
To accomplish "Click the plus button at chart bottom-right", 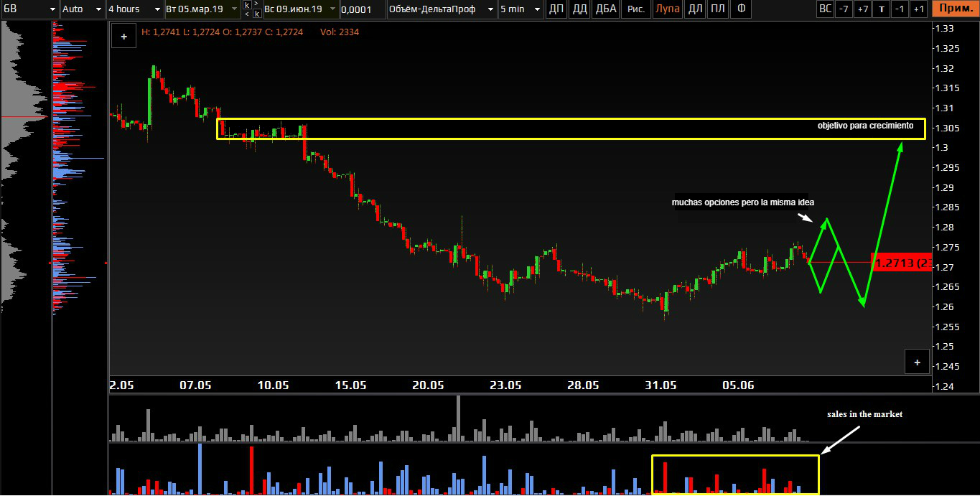I will (x=917, y=362).
